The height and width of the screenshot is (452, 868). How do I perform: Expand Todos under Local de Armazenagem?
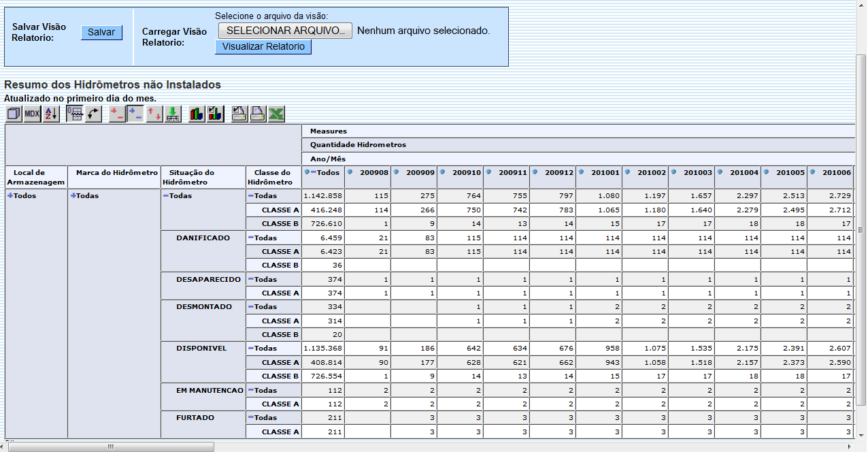(10, 196)
